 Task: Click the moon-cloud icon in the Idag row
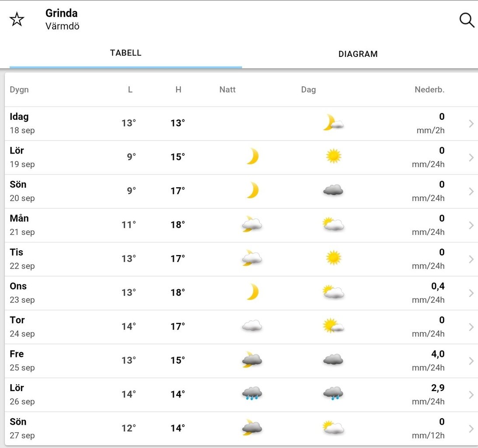pyautogui.click(x=333, y=123)
